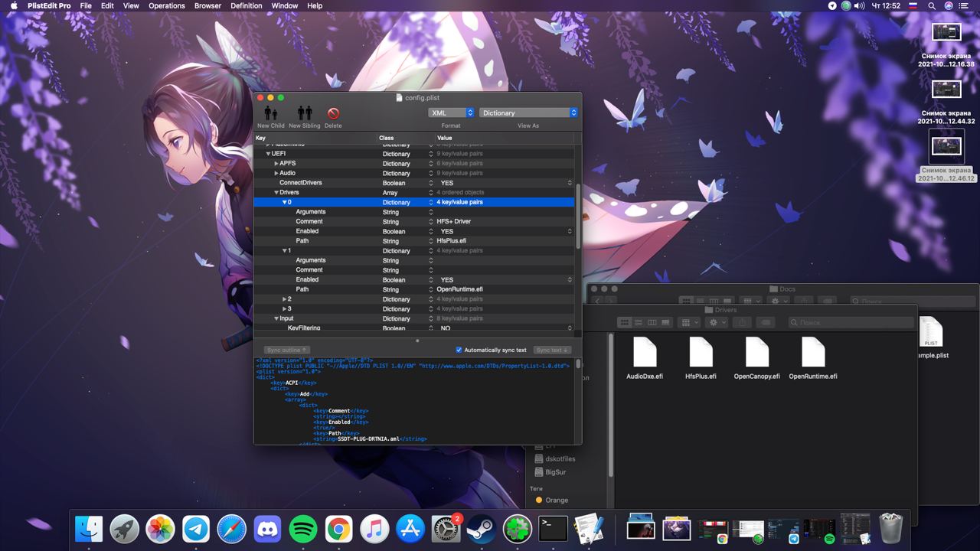Select list view in Drivers Finder toolbar
This screenshot has width=980, height=551.
point(639,322)
